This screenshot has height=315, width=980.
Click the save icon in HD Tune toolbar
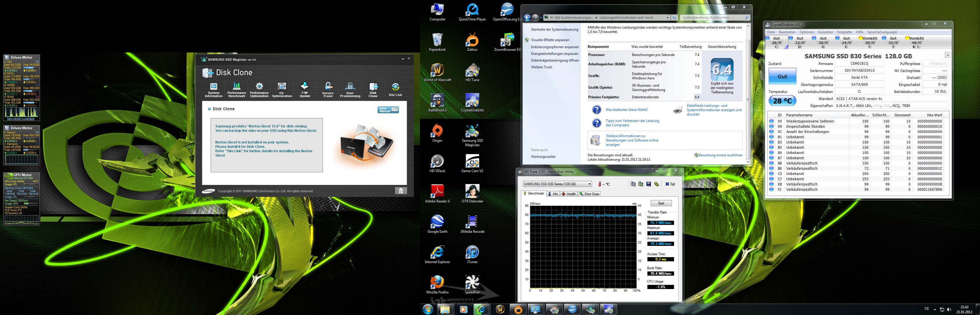(x=649, y=184)
